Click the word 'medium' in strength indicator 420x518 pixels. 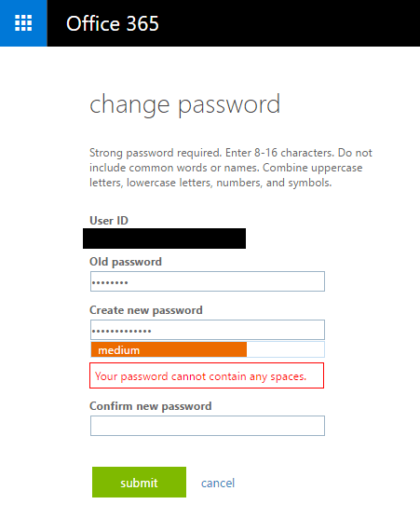pos(119,350)
